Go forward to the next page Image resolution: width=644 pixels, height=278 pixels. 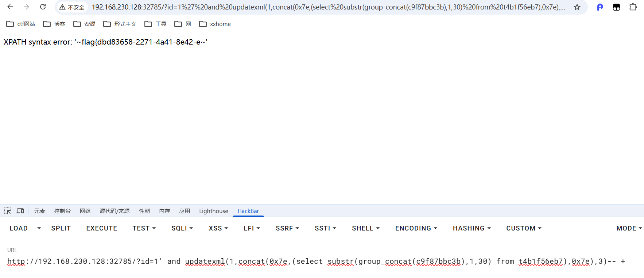(26, 7)
